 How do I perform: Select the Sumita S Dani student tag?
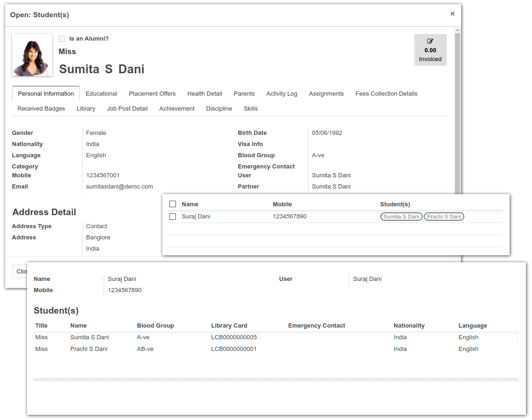click(401, 216)
